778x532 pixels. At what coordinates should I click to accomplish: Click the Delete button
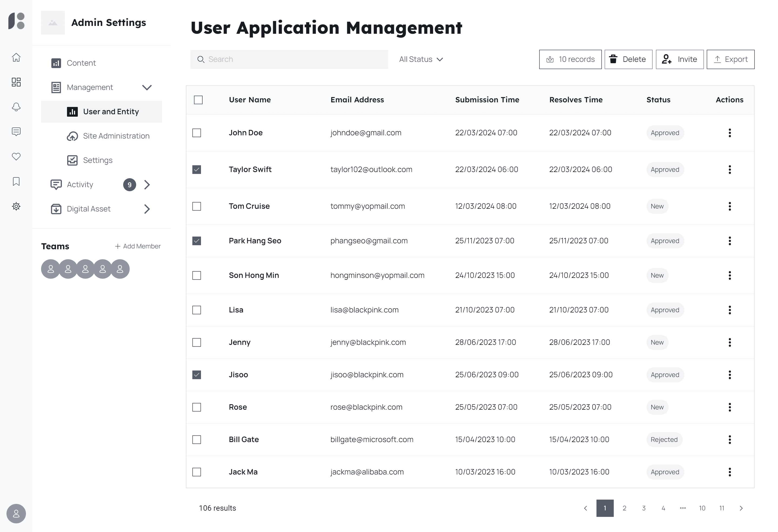628,59
